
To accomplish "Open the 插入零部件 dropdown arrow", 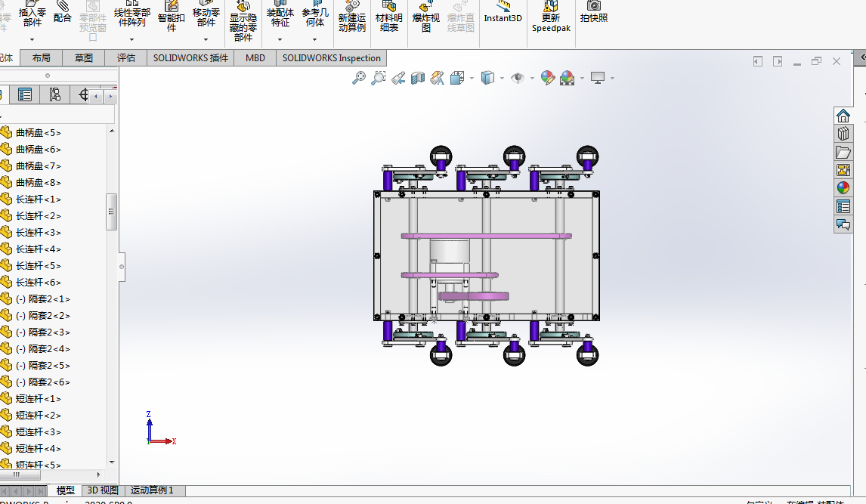I will pos(32,39).
